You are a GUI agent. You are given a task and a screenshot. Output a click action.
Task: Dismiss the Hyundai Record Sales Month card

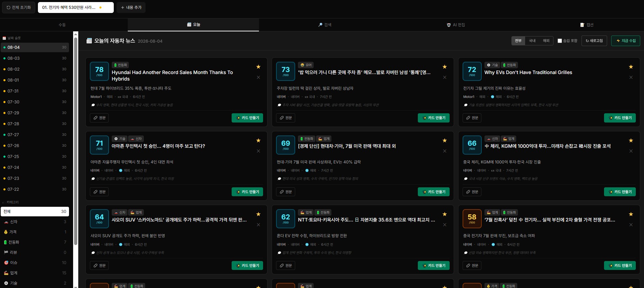pyautogui.click(x=258, y=77)
